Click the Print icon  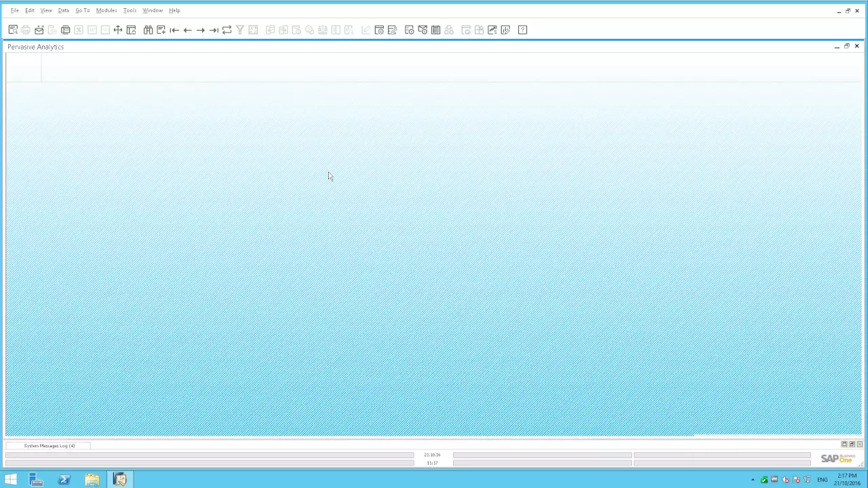26,29
